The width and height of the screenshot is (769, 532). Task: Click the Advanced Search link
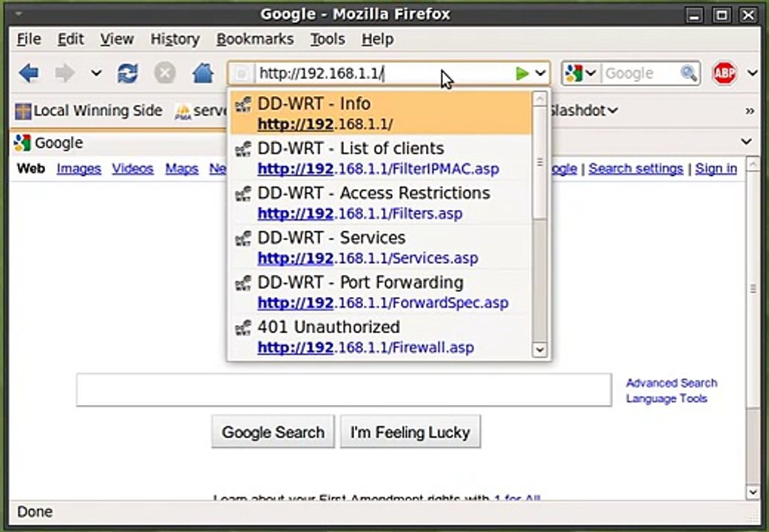671,383
